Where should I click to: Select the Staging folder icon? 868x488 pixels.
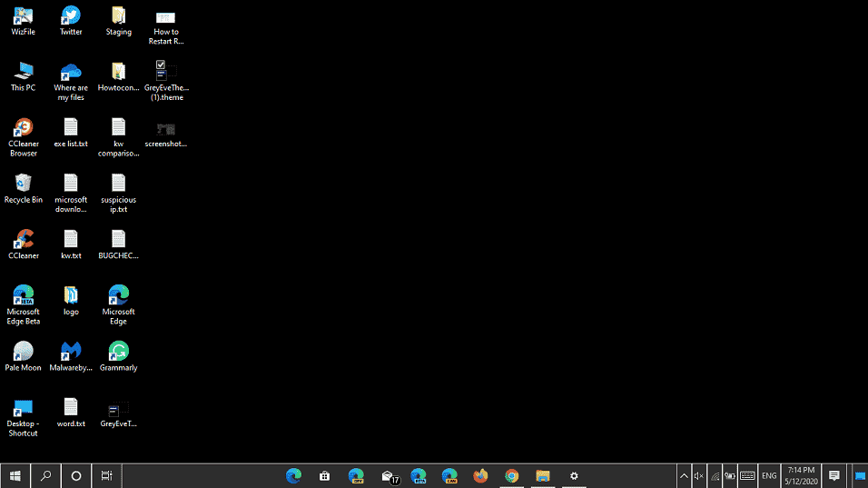click(118, 22)
